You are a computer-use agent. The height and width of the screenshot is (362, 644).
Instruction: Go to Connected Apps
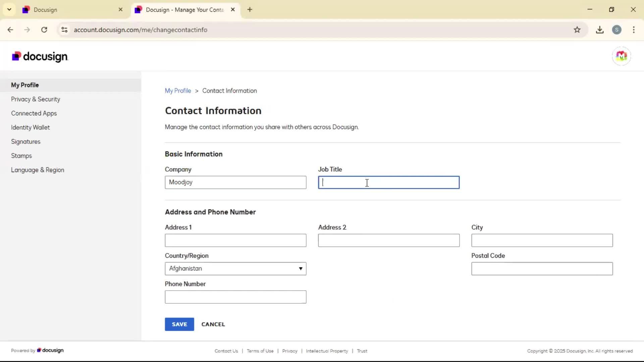[34, 113]
